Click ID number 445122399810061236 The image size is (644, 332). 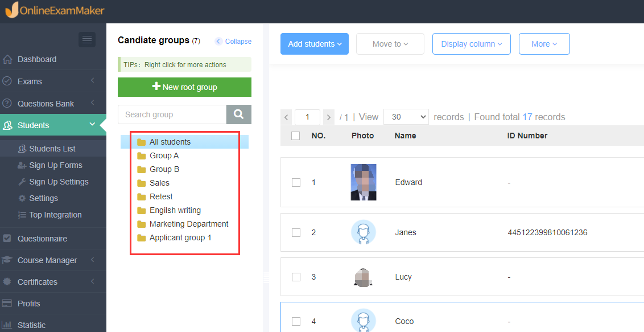pos(547,232)
